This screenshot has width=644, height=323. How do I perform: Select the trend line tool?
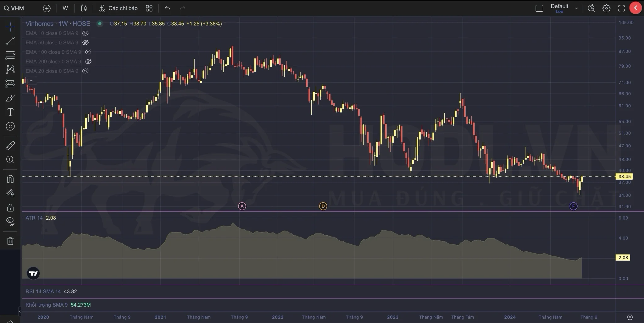point(10,41)
